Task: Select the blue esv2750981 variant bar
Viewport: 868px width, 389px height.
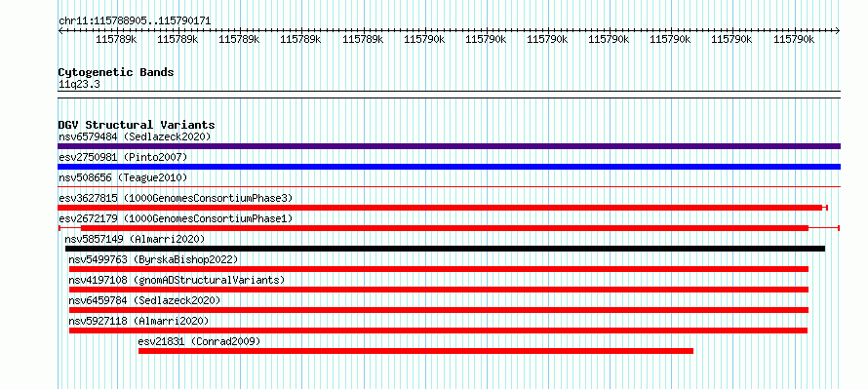Action: coord(449,167)
